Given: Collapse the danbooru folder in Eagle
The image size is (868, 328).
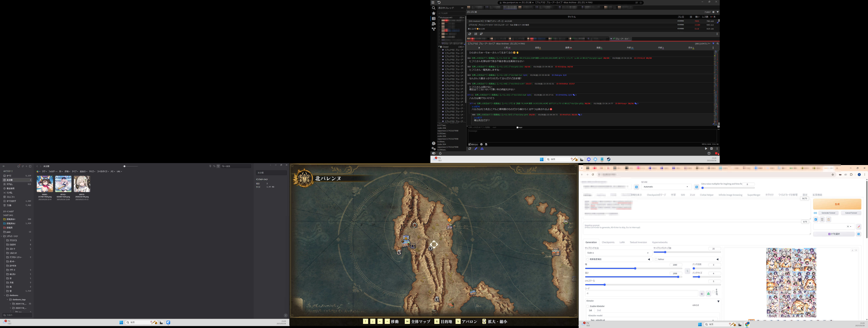Looking at the screenshot, I should tap(4, 295).
